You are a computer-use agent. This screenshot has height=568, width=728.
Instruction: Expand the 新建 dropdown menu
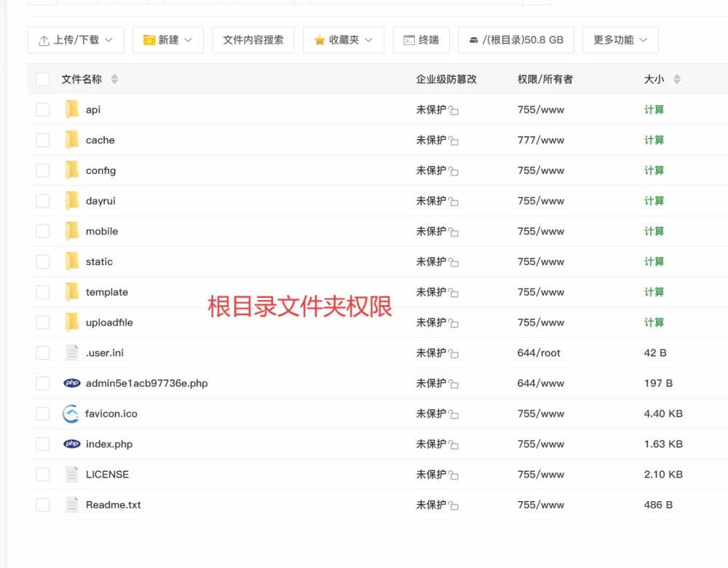pyautogui.click(x=168, y=40)
